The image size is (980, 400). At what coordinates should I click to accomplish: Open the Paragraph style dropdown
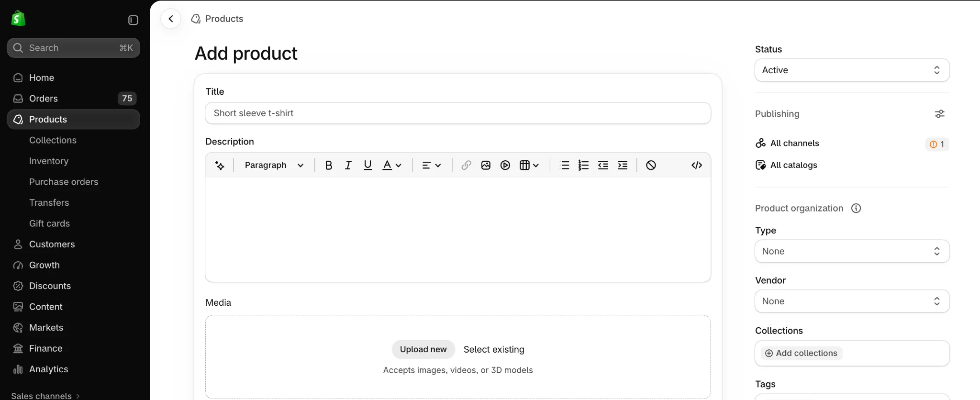coord(274,165)
